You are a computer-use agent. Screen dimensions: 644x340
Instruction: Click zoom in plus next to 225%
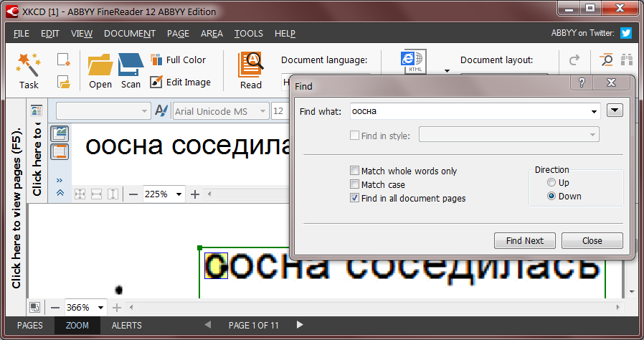pyautogui.click(x=195, y=194)
